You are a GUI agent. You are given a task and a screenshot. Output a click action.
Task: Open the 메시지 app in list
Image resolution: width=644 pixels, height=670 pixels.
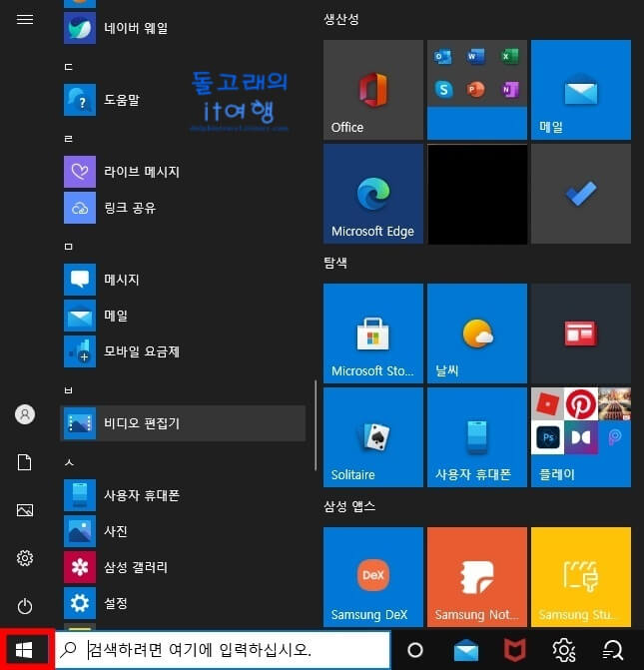coord(184,280)
